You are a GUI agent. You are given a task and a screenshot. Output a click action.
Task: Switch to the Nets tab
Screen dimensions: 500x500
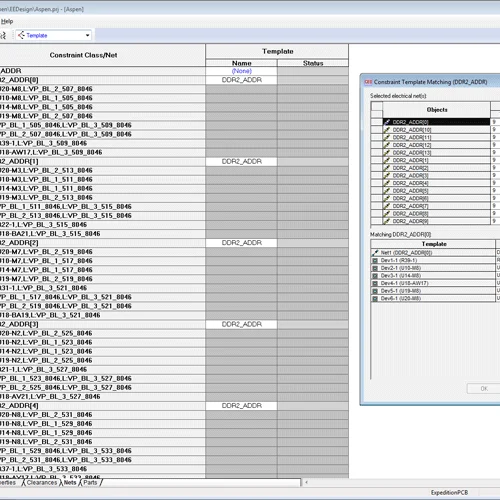pos(70,483)
